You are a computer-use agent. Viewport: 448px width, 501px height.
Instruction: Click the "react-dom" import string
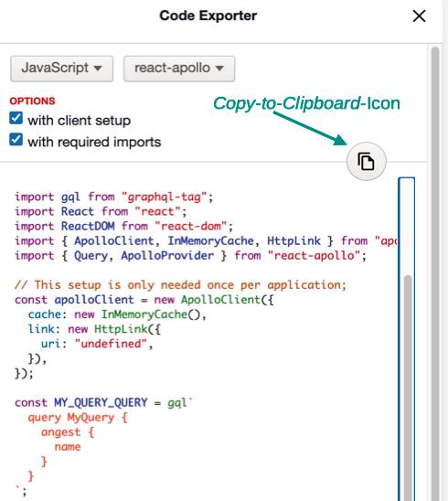click(191, 226)
